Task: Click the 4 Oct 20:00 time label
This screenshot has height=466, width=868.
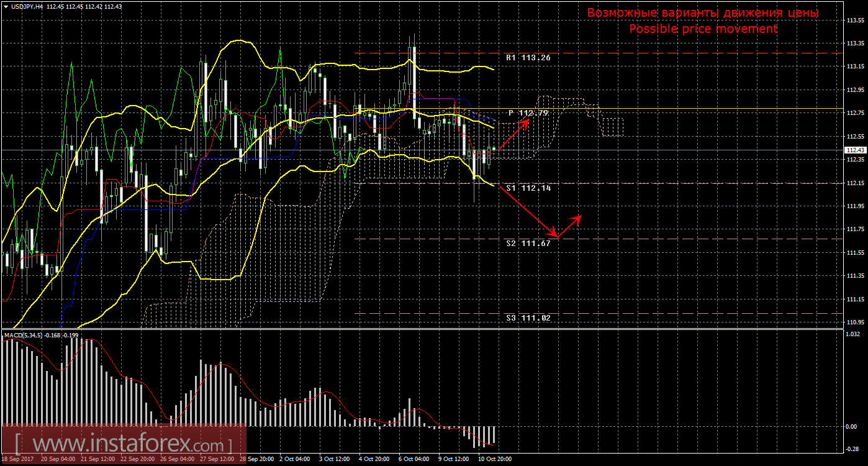Action: [x=374, y=459]
